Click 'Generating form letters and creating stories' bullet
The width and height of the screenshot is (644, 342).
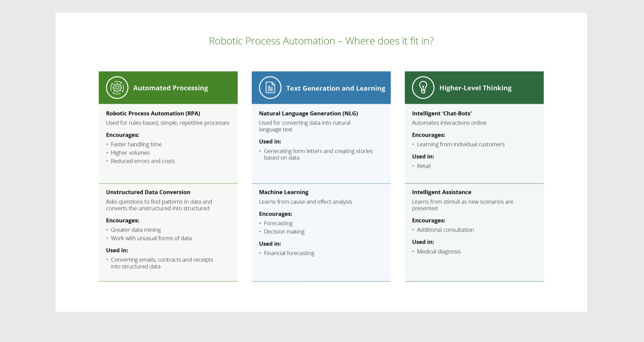click(318, 154)
